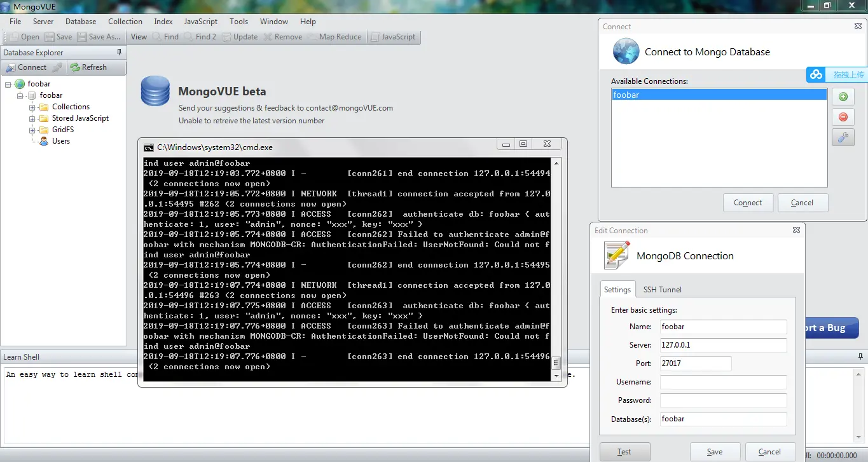Viewport: 868px width, 462px height.
Task: Click Save in Edit Connection dialog
Action: (x=715, y=452)
